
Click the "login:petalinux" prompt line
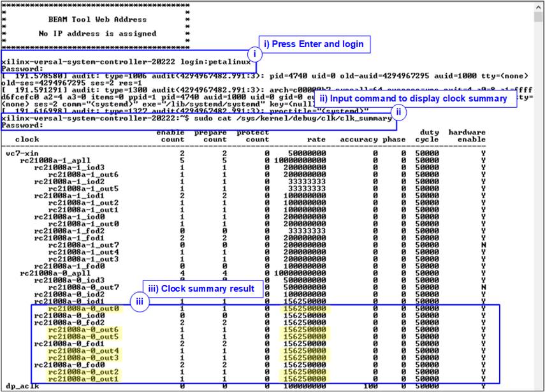click(x=126, y=62)
